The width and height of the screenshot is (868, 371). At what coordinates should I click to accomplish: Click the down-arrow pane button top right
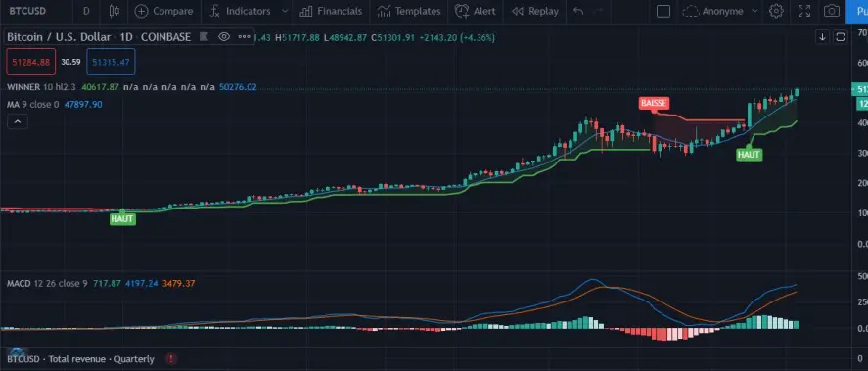822,37
